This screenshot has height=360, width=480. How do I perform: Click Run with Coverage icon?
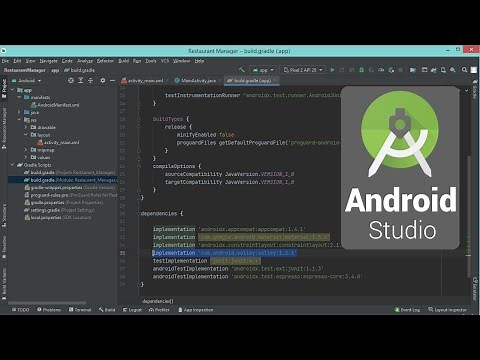(x=371, y=70)
